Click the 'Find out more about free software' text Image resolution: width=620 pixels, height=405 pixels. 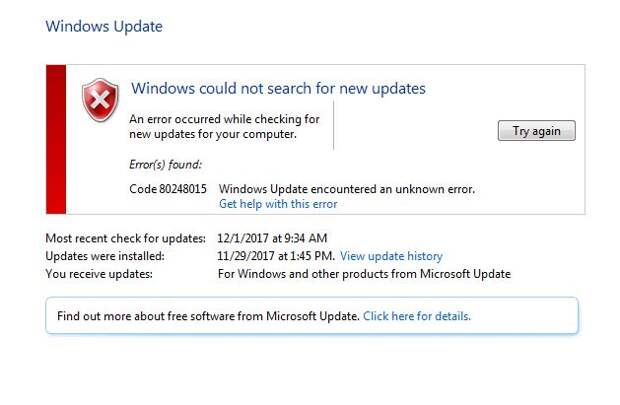(207, 316)
